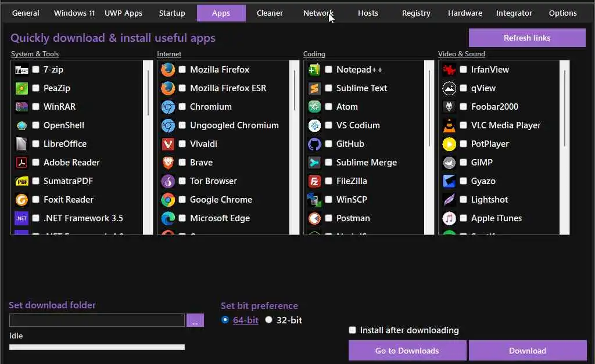Screen dimensions: 595x364
Task: Go to the Hardware tab
Action: 465,13
